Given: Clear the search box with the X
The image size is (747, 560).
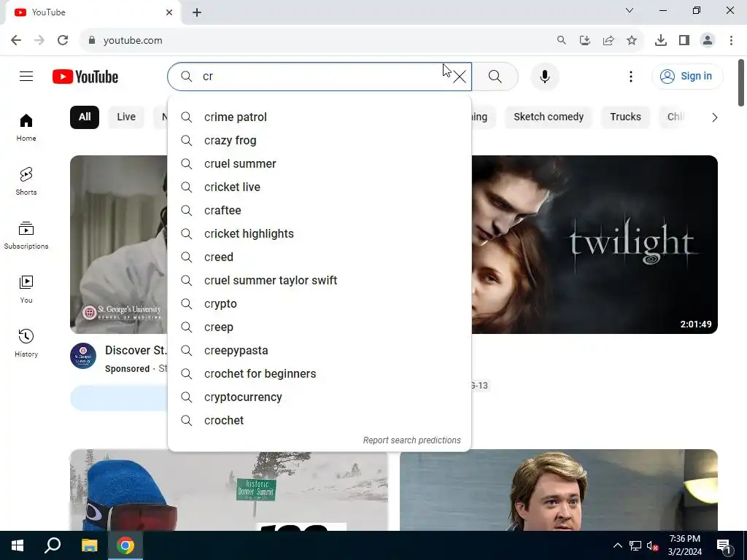Looking at the screenshot, I should (460, 77).
